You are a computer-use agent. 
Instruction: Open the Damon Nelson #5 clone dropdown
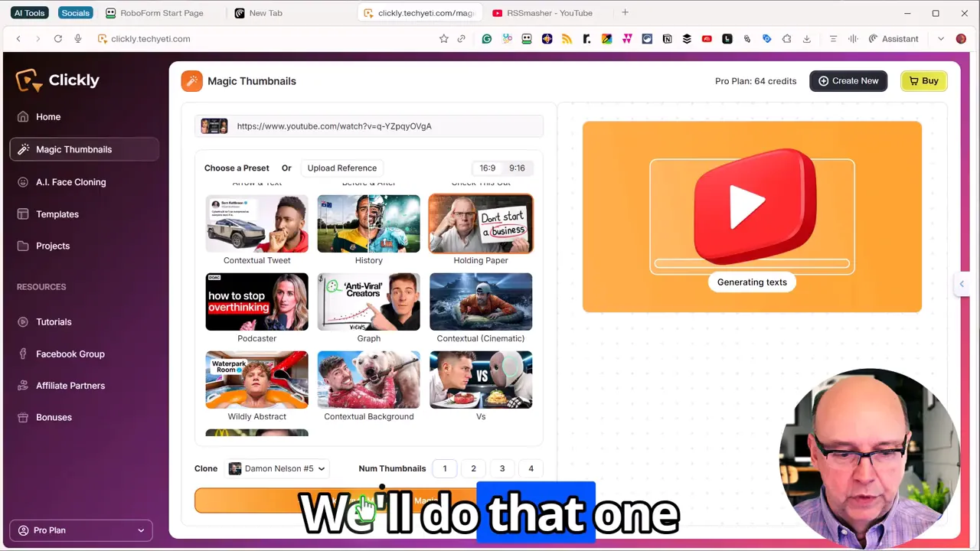point(277,468)
